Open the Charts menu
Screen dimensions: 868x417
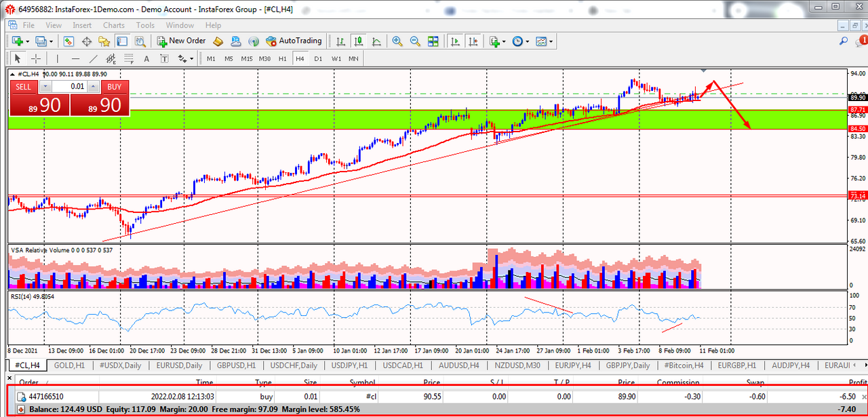(113, 25)
